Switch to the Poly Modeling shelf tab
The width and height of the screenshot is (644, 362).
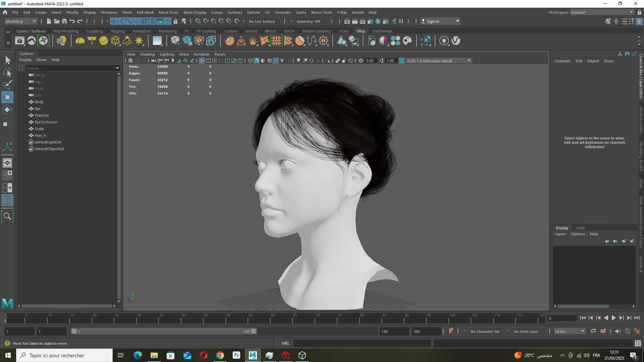point(66,31)
